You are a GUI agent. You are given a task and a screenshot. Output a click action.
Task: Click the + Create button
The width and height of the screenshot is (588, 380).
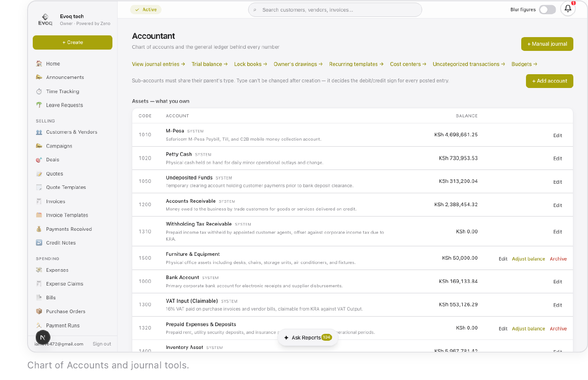72,42
